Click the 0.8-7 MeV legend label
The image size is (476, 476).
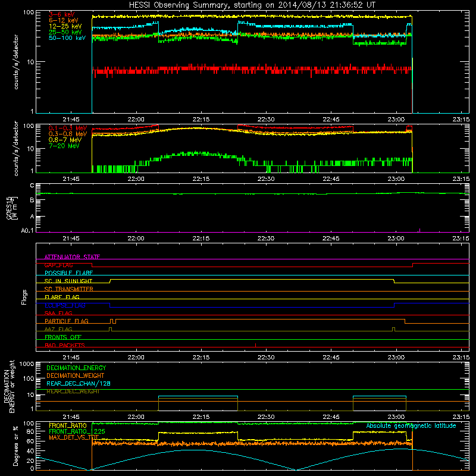(65, 140)
